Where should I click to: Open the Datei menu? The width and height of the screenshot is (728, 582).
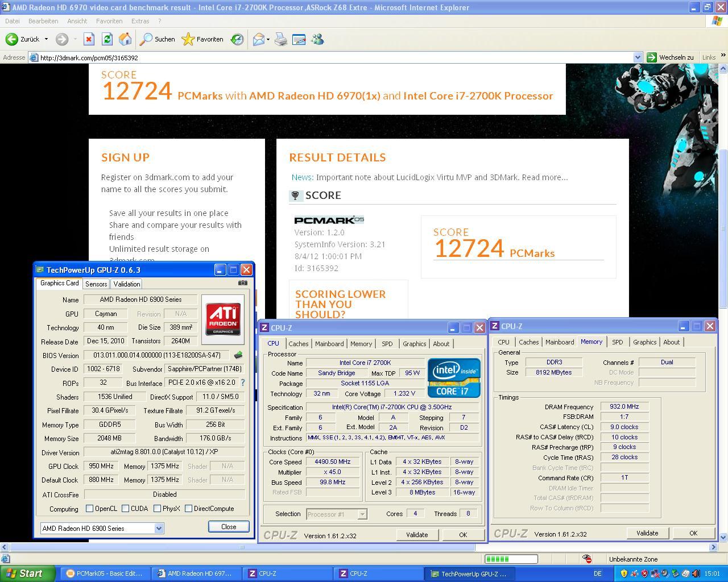12,21
